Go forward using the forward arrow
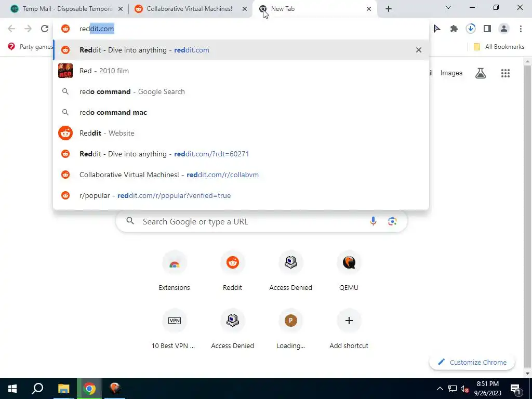Image resolution: width=532 pixels, height=399 pixels. [x=28, y=29]
